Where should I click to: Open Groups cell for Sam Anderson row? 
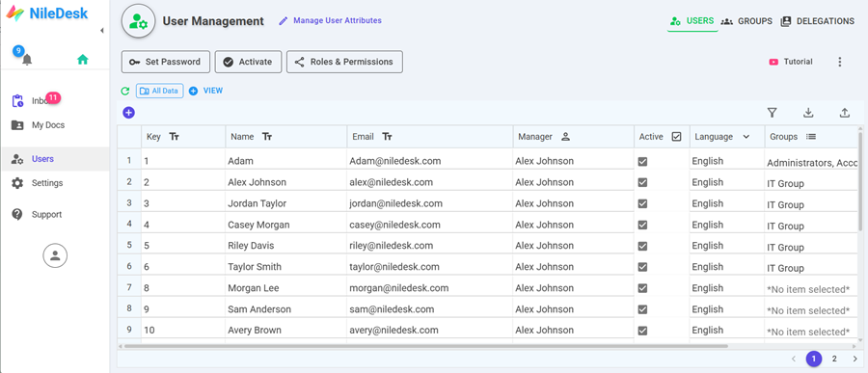811,310
